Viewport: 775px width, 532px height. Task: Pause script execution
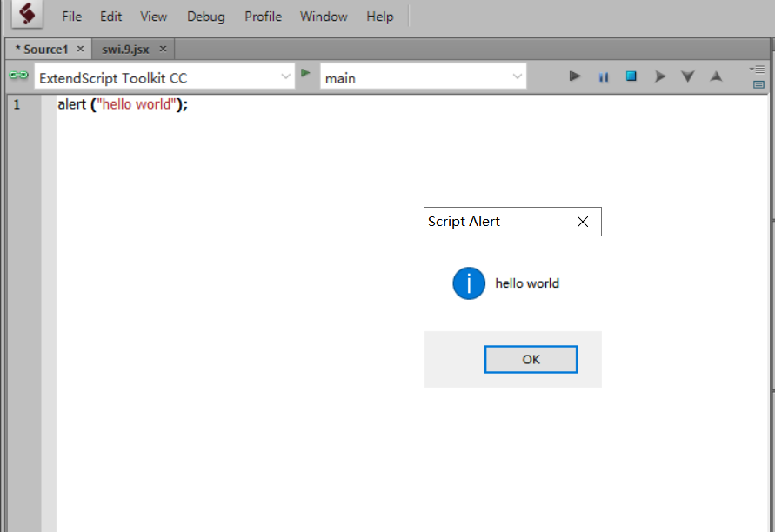pyautogui.click(x=603, y=76)
